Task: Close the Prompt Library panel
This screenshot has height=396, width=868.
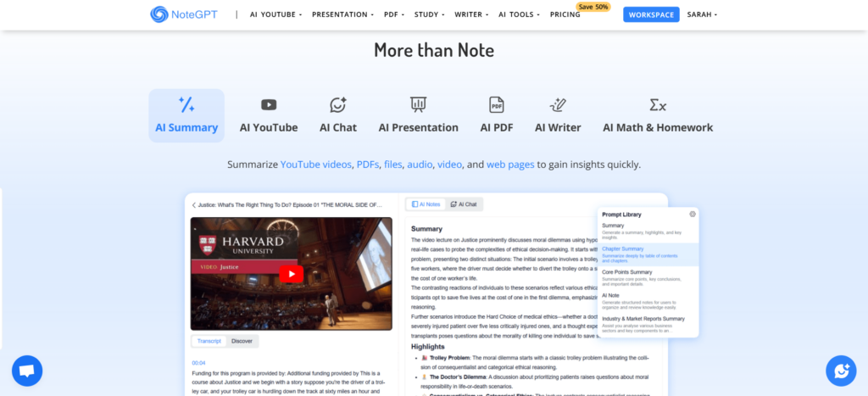Action: click(x=693, y=214)
